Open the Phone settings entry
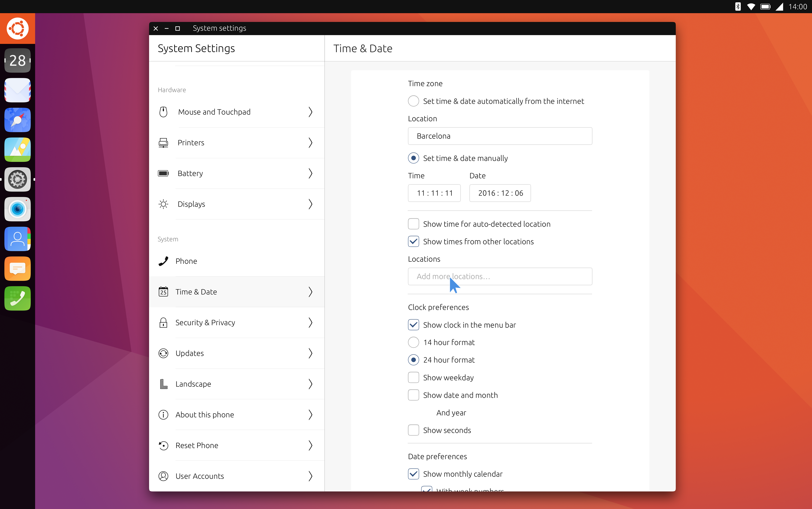 237,261
